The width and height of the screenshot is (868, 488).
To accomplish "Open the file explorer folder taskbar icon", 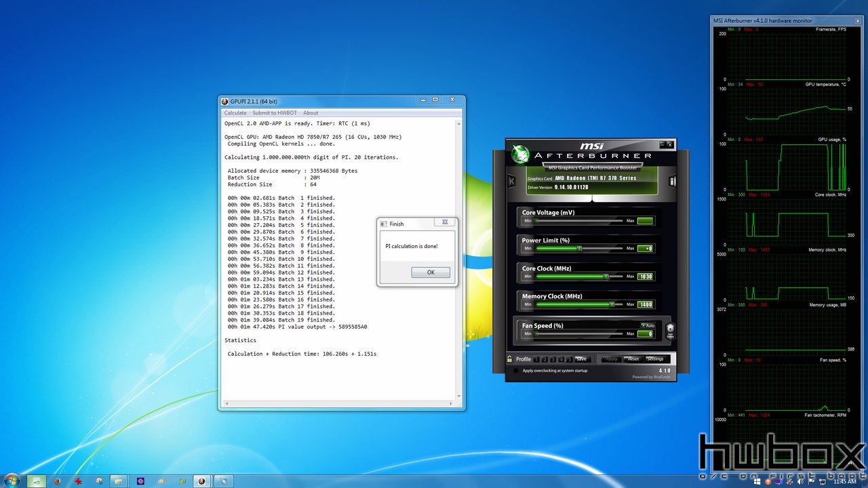I will point(119,481).
